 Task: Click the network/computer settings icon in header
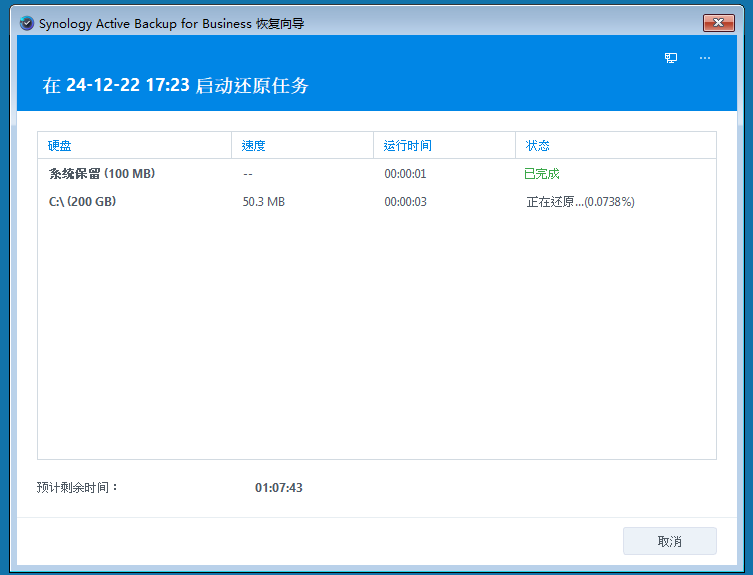(x=671, y=58)
